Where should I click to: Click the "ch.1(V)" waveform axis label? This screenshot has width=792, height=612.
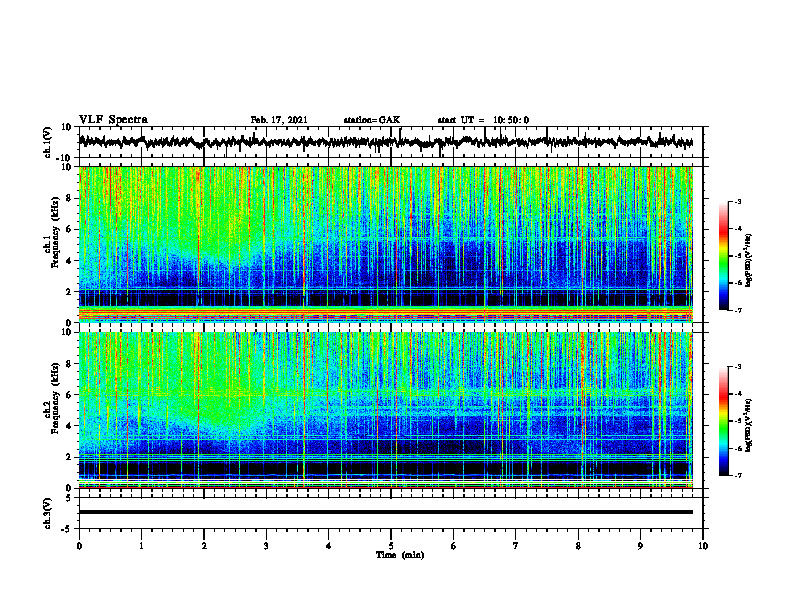tap(48, 142)
